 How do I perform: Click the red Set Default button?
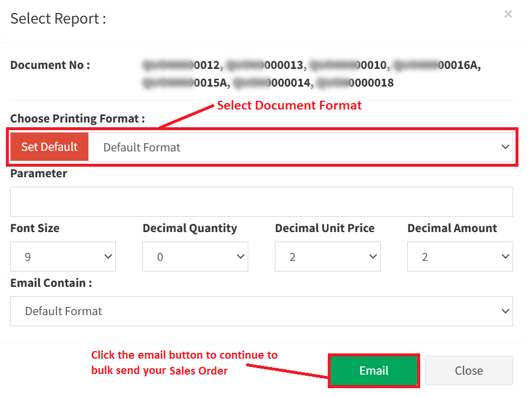pos(49,147)
